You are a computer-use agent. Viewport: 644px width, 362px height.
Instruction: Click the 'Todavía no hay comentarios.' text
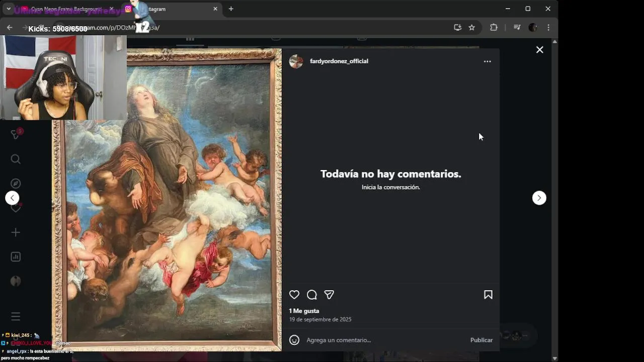[391, 174]
